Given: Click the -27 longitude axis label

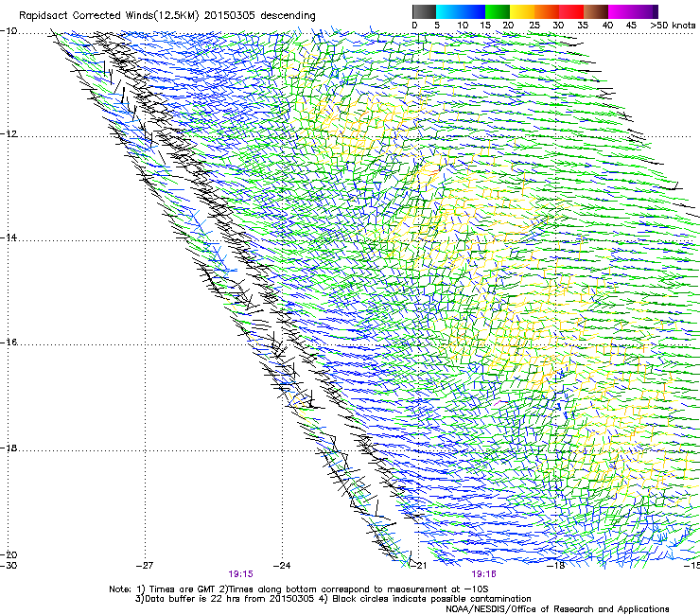Looking at the screenshot, I should (x=145, y=566).
